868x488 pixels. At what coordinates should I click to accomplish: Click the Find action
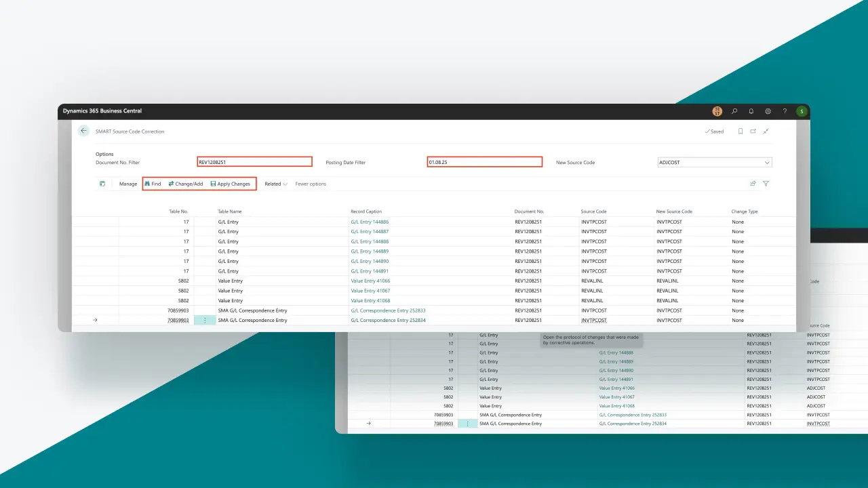click(x=153, y=184)
